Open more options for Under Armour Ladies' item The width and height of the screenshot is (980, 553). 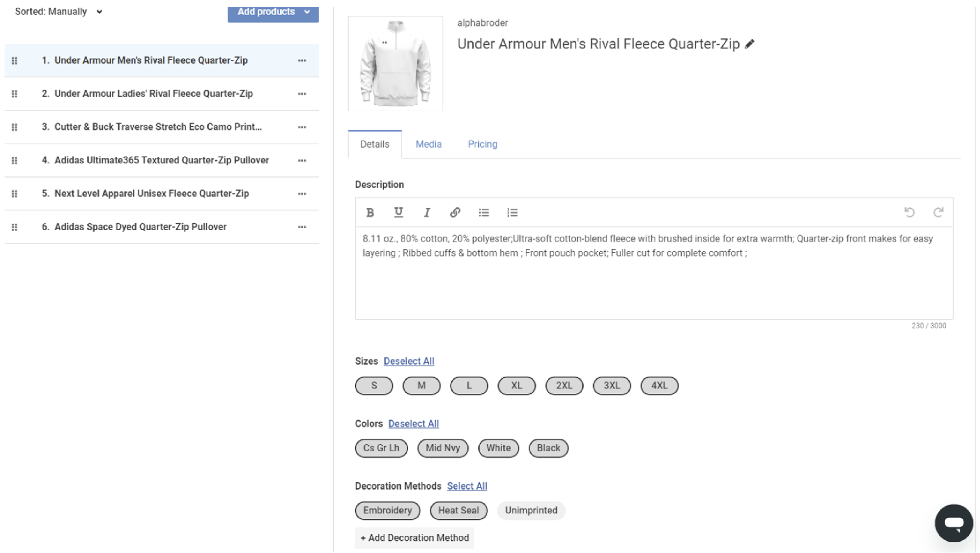(302, 94)
